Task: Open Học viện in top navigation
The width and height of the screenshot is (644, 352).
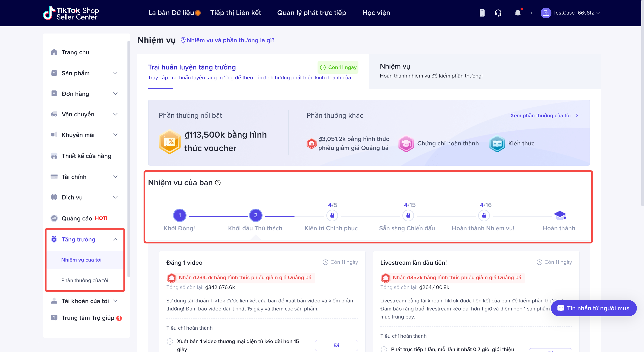Action: pyautogui.click(x=376, y=13)
